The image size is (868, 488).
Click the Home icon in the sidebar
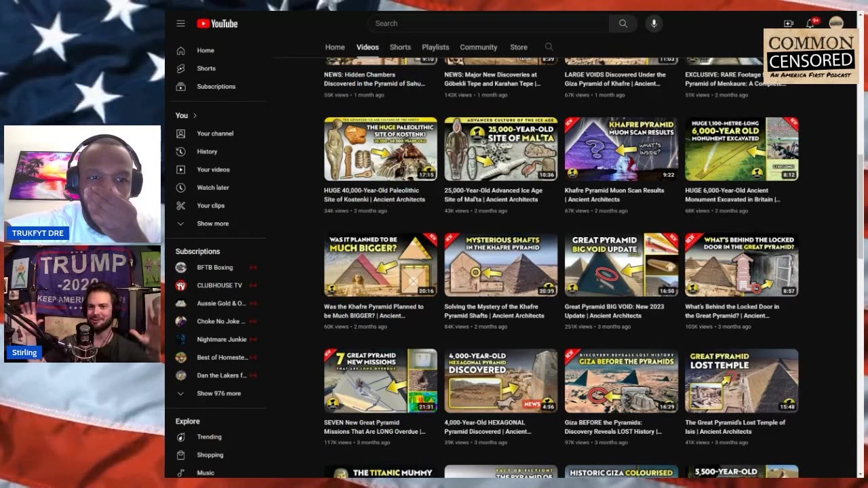click(x=180, y=50)
